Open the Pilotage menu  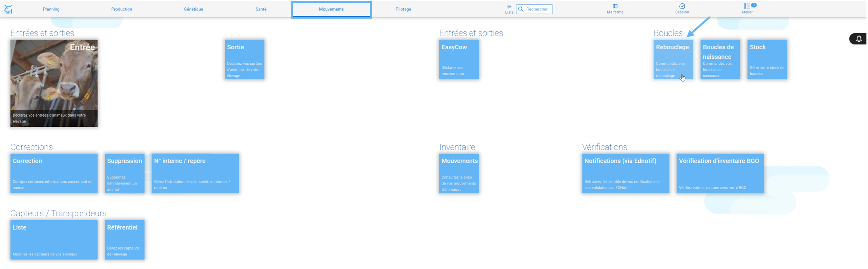[x=403, y=9]
